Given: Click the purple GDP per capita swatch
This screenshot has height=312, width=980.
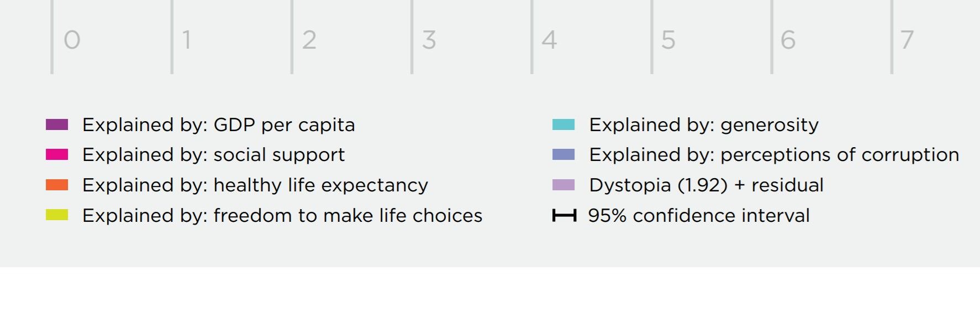Looking at the screenshot, I should click(57, 124).
